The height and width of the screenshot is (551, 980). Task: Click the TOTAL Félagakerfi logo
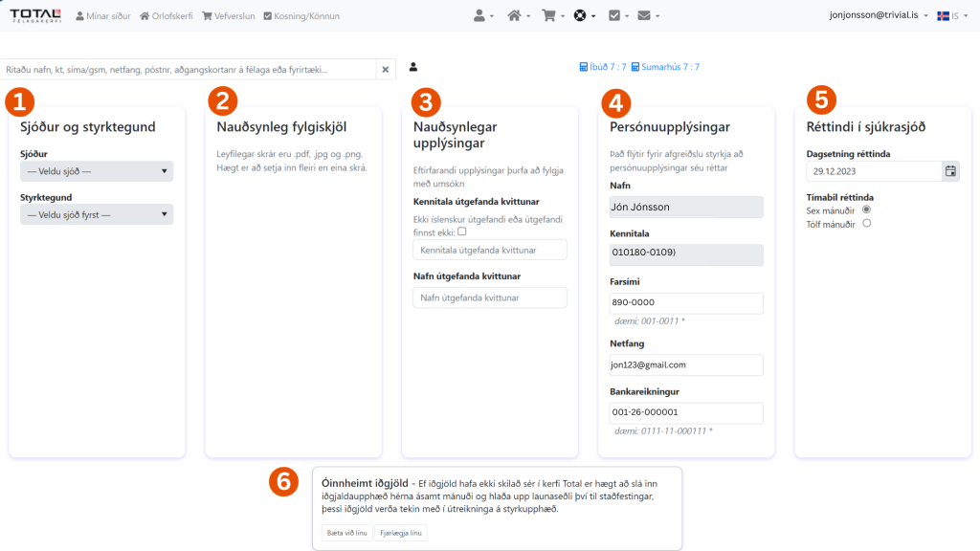(x=35, y=15)
